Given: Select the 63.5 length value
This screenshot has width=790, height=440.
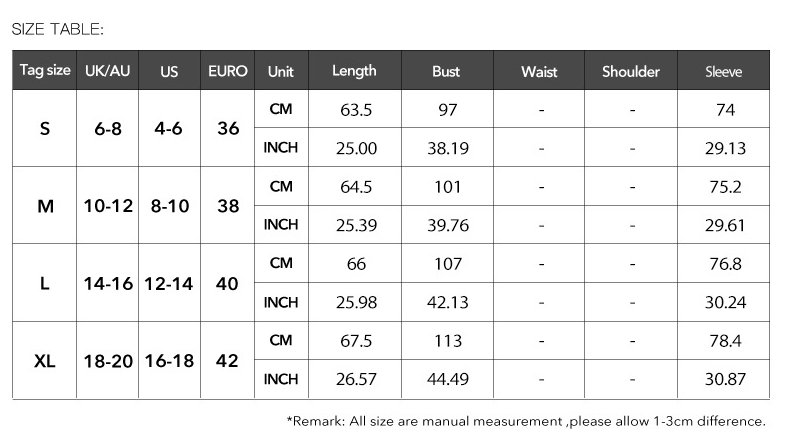Looking at the screenshot, I should coord(356,109).
